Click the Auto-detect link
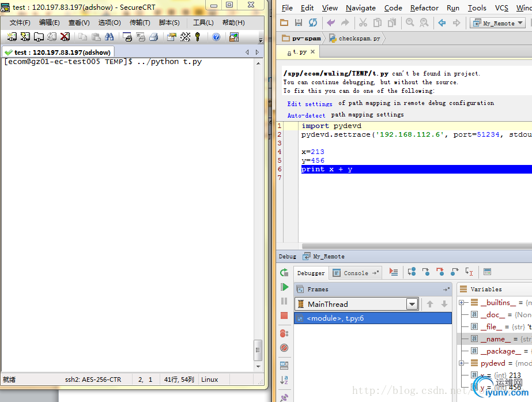532x402 pixels. pyautogui.click(x=306, y=115)
